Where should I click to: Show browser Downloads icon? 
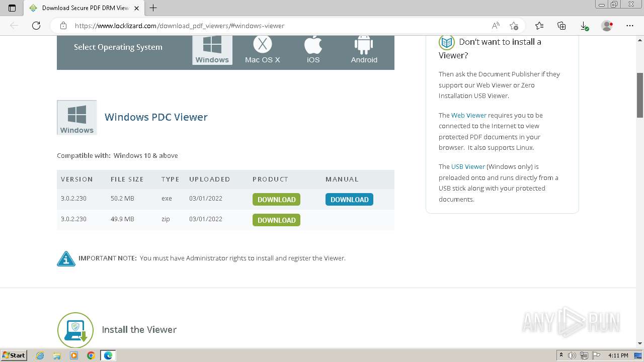(x=584, y=26)
